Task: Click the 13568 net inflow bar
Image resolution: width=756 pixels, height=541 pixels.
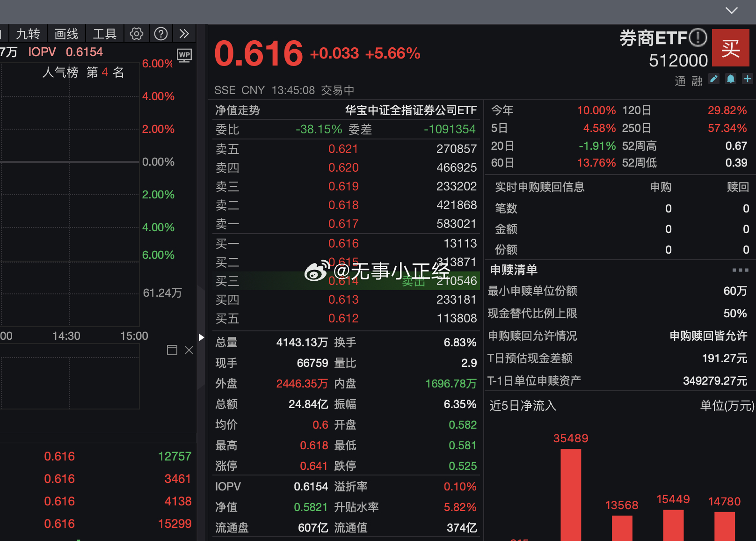Action: point(622,528)
